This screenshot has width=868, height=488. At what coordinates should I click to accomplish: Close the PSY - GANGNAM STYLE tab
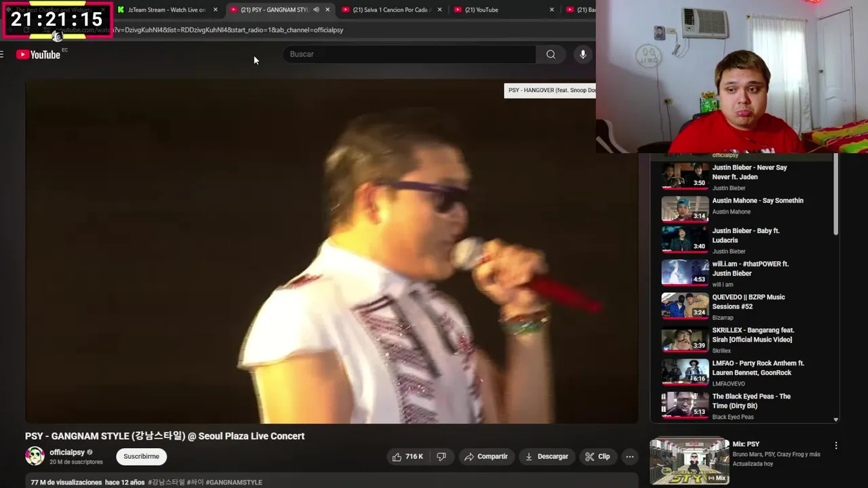coord(328,9)
